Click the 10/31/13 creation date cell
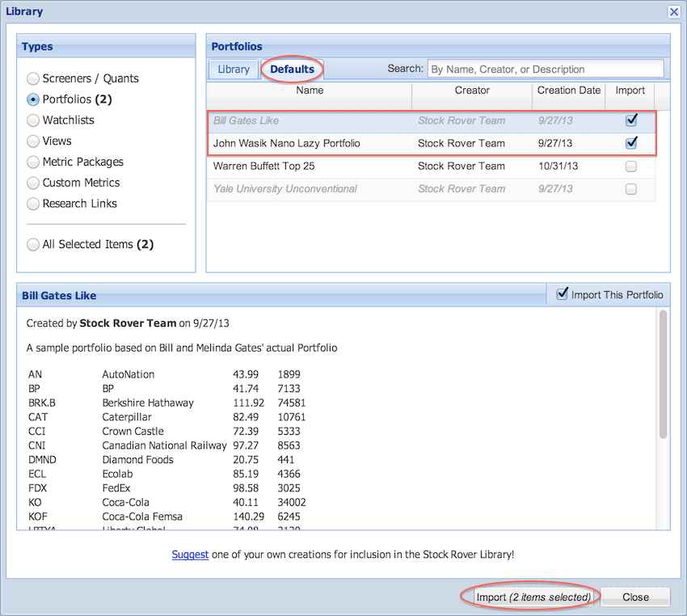The height and width of the screenshot is (616, 687). (558, 166)
